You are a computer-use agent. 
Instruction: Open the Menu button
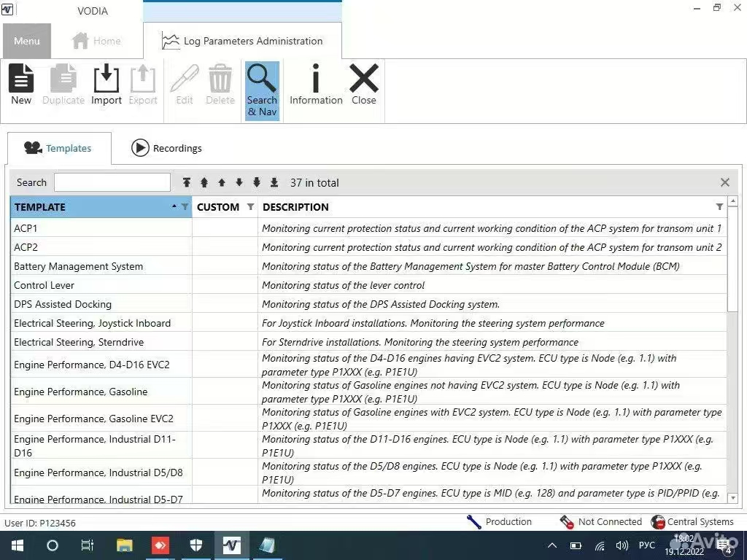27,41
